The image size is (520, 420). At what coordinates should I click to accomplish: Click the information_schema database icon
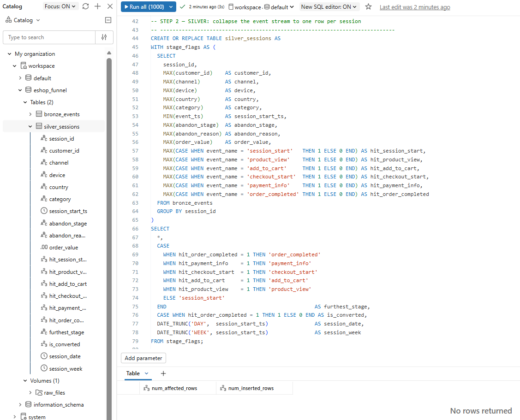tap(29, 404)
